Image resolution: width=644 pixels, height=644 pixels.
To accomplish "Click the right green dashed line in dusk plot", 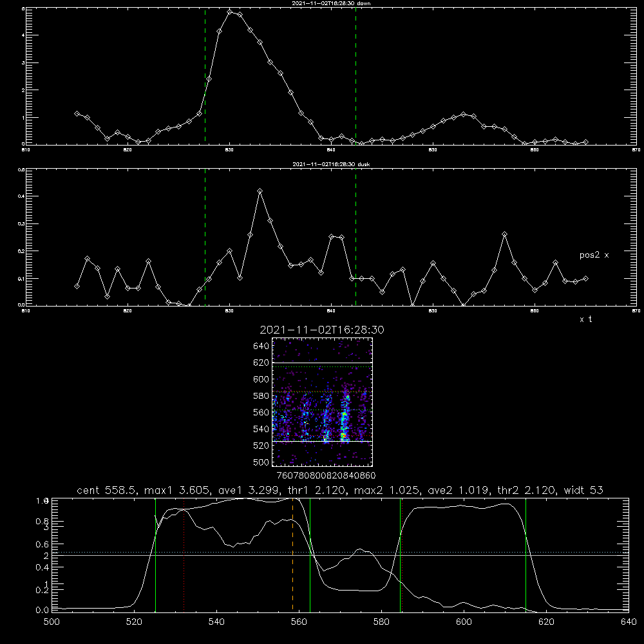I will (355, 237).
